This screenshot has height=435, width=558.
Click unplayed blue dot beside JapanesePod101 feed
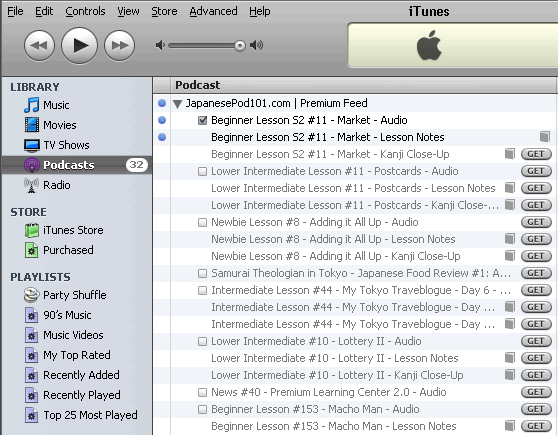coord(162,103)
